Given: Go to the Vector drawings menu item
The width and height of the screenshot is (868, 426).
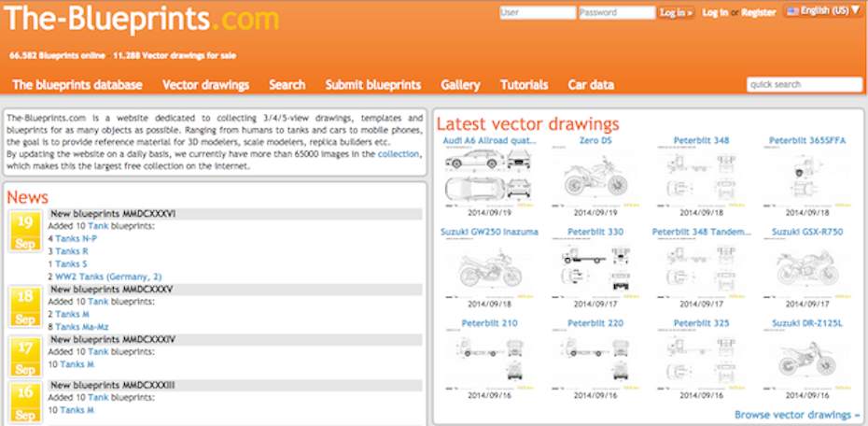Looking at the screenshot, I should 205,85.
